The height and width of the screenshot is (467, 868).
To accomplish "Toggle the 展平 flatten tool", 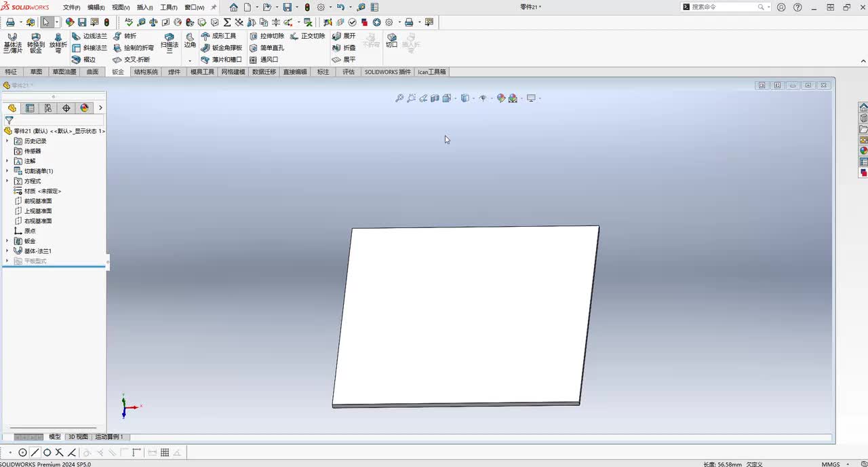I will (x=344, y=60).
